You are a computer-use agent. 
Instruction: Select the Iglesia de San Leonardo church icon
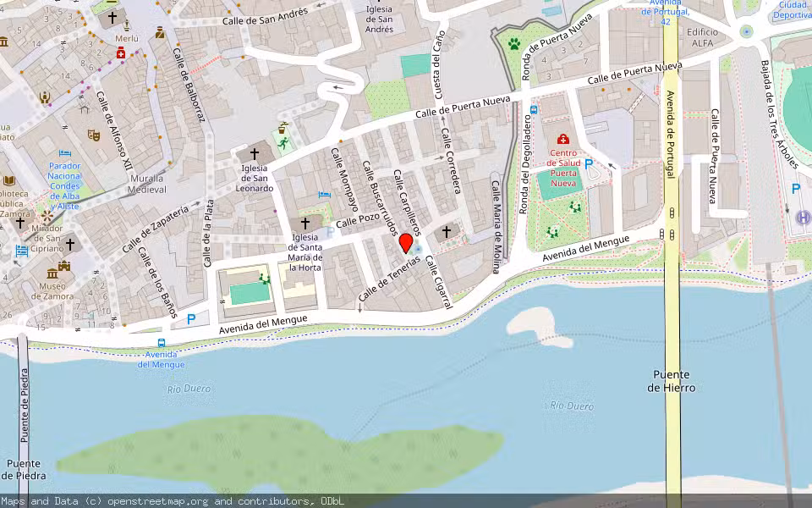click(x=255, y=154)
